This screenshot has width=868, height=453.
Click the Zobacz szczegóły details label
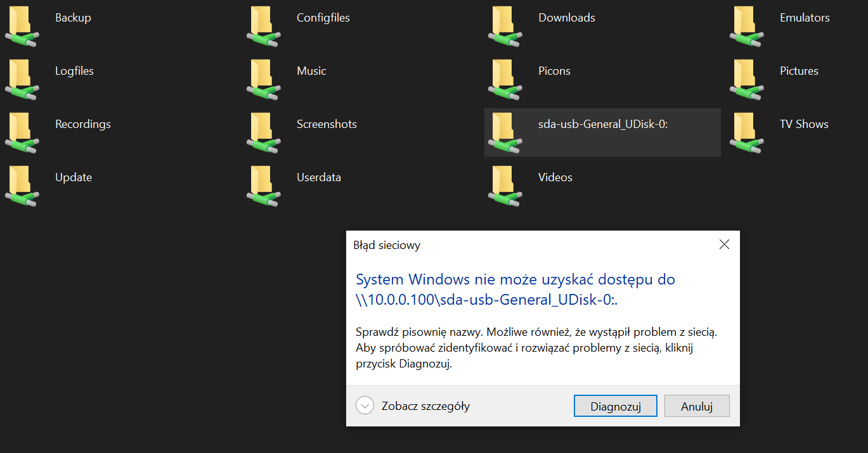click(425, 406)
